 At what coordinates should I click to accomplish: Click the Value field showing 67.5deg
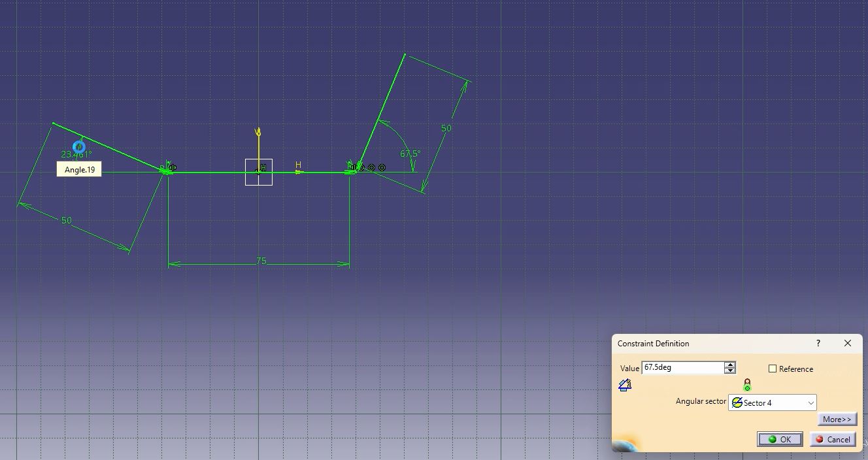coord(682,368)
